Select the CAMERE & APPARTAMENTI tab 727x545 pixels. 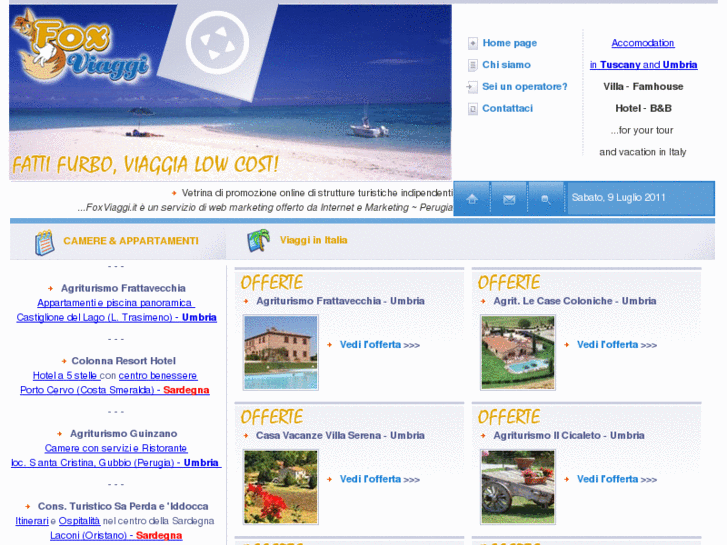pyautogui.click(x=131, y=241)
